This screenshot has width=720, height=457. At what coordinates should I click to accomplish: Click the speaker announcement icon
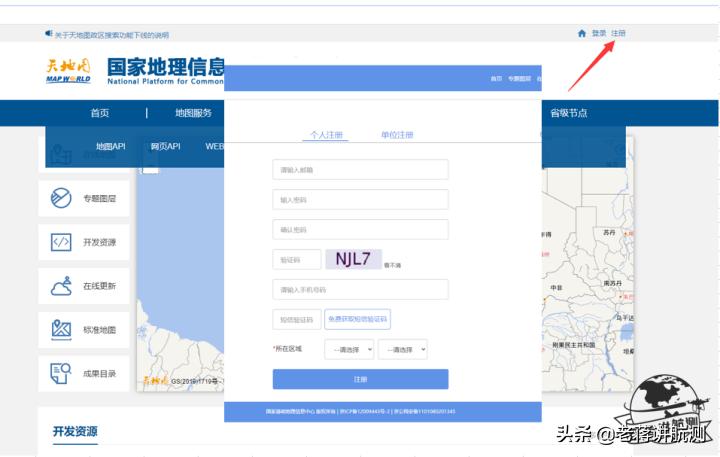click(49, 34)
